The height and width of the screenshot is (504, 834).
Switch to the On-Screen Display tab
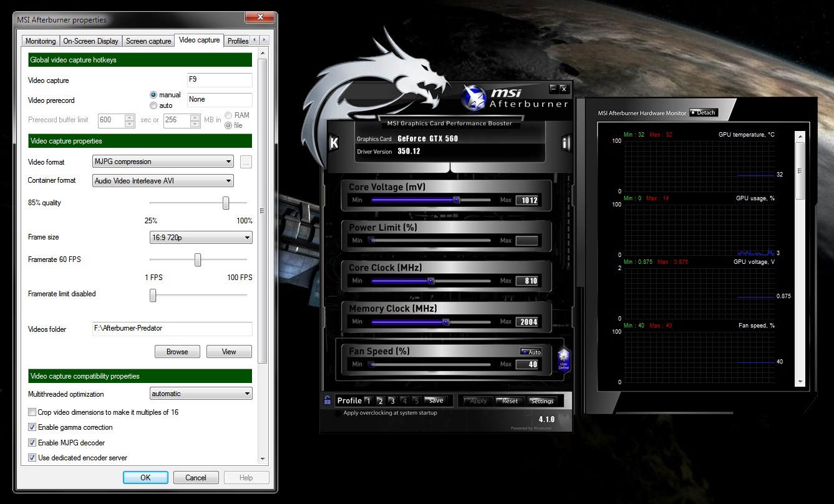91,41
